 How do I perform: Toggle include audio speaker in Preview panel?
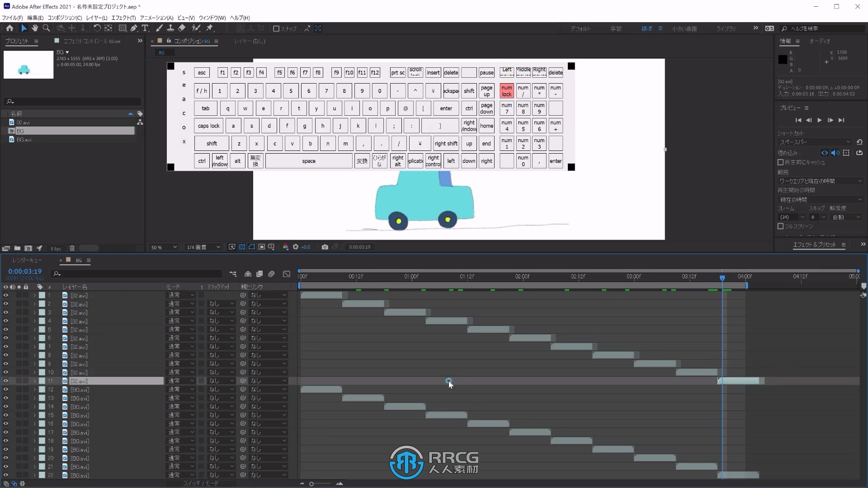pos(835,153)
